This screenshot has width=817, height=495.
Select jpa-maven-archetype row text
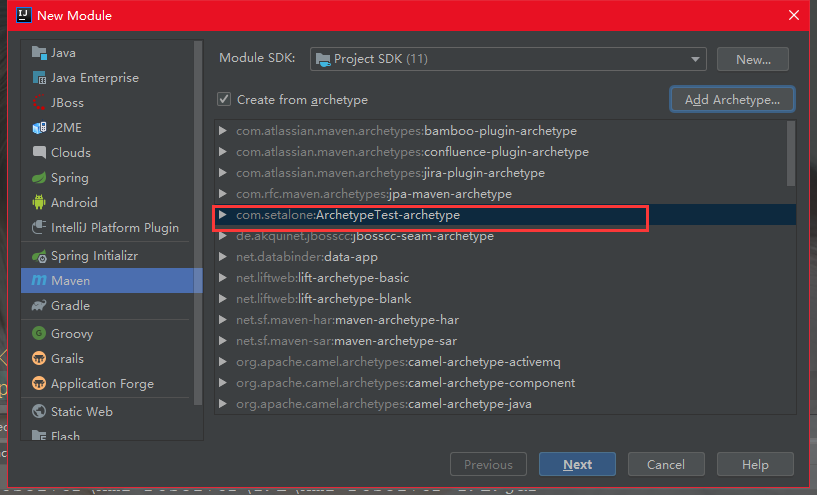click(374, 194)
